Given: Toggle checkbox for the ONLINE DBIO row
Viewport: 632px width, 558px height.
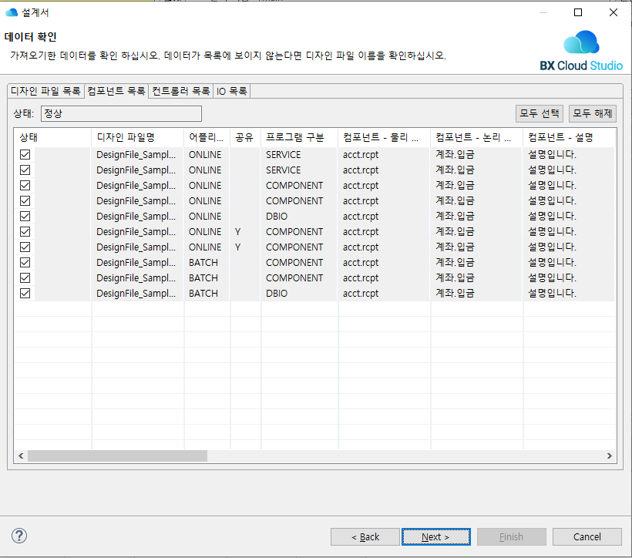Looking at the screenshot, I should (25, 216).
